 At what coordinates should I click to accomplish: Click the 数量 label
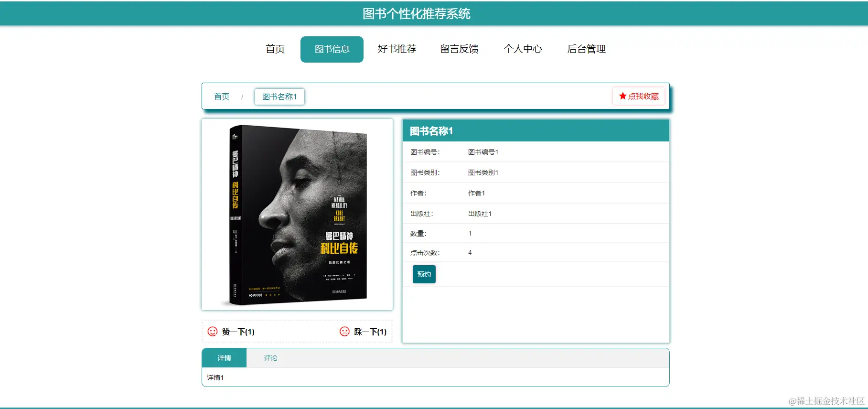418,234
